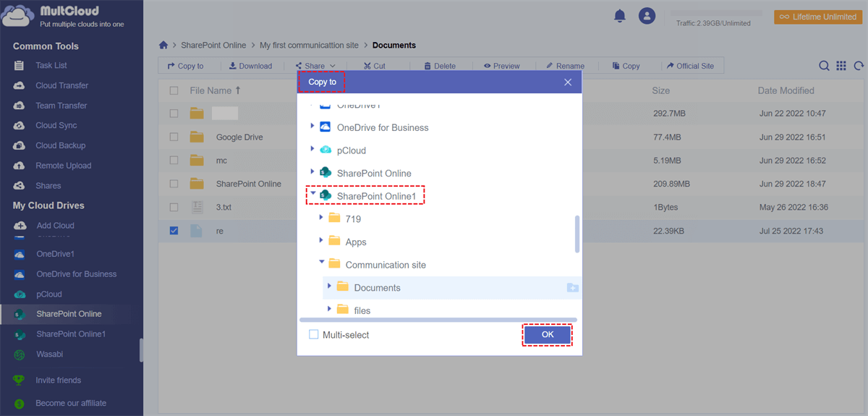Sort by Date Modified column header
The height and width of the screenshot is (416, 868).
coord(786,90)
